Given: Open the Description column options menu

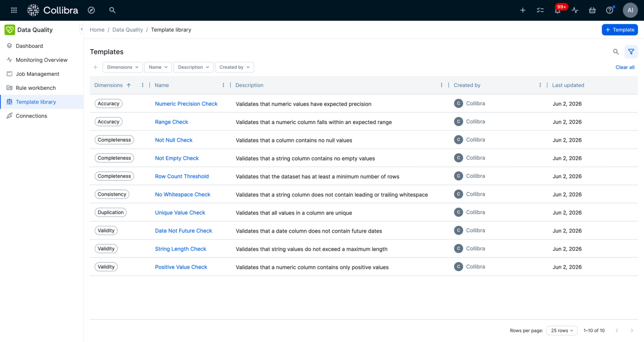Looking at the screenshot, I should [x=441, y=85].
